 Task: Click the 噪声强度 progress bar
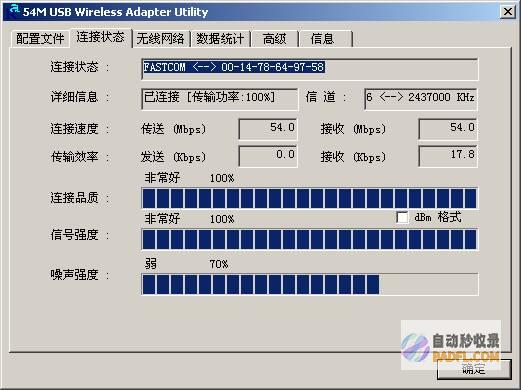[x=310, y=284]
